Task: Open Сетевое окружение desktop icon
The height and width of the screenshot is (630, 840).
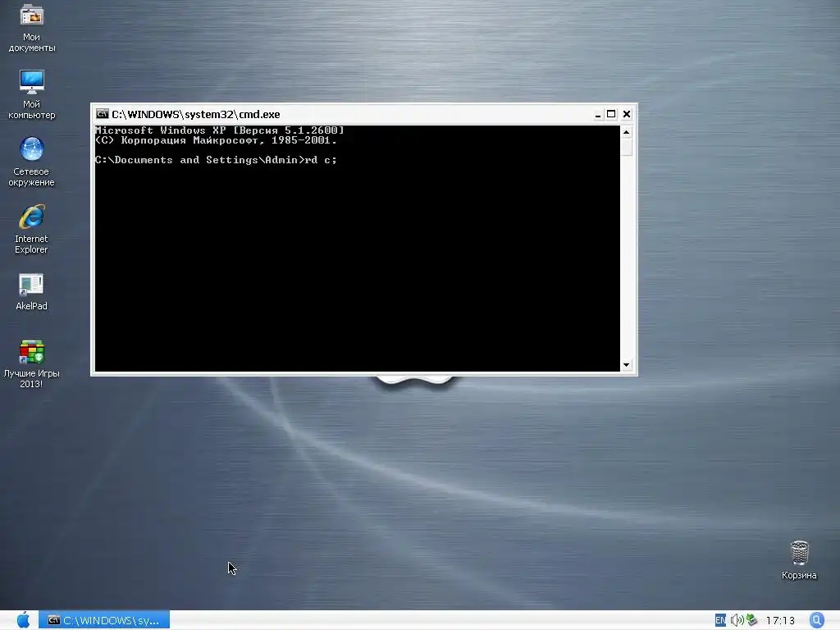Action: (x=32, y=162)
